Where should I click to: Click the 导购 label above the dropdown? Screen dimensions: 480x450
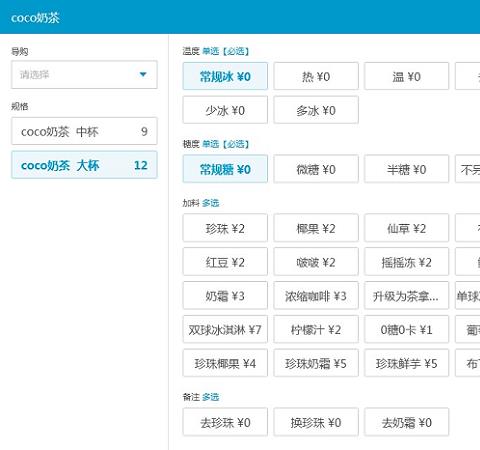click(20, 51)
